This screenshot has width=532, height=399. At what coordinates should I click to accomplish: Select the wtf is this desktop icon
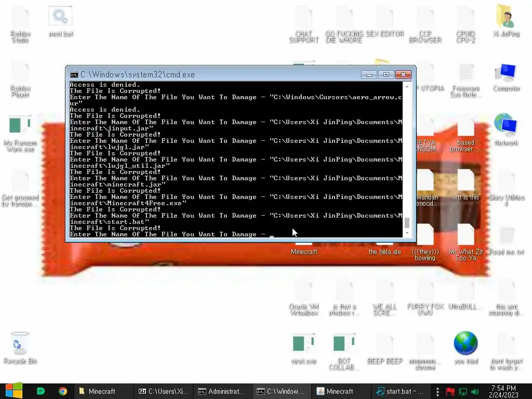coord(465,185)
